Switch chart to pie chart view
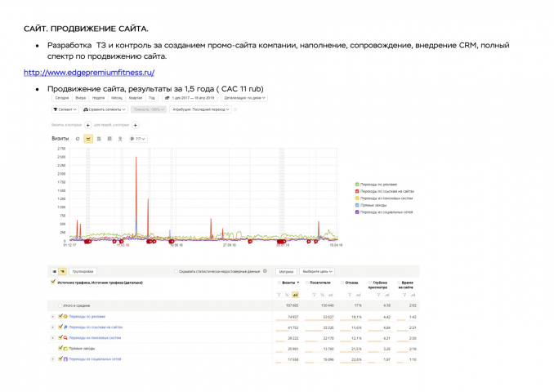Screen dimensions: 554x392 point(78,139)
